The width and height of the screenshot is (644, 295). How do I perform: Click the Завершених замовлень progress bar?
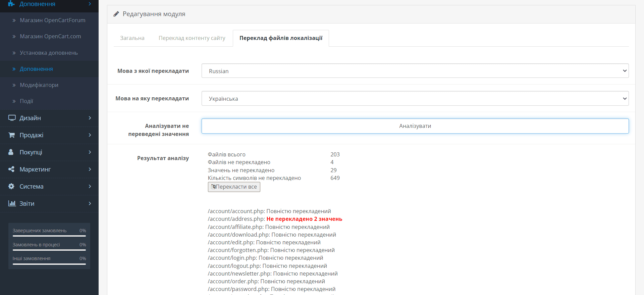(x=49, y=236)
